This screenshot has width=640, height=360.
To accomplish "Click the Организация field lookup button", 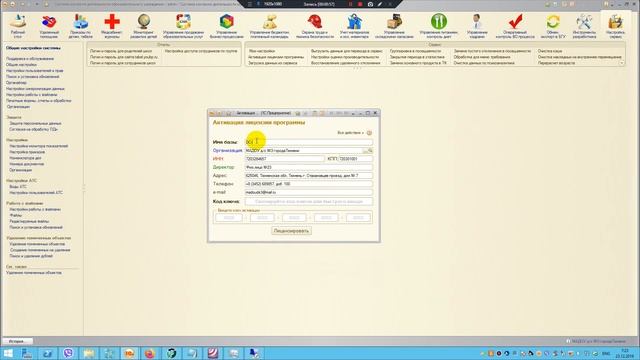I will (x=370, y=151).
